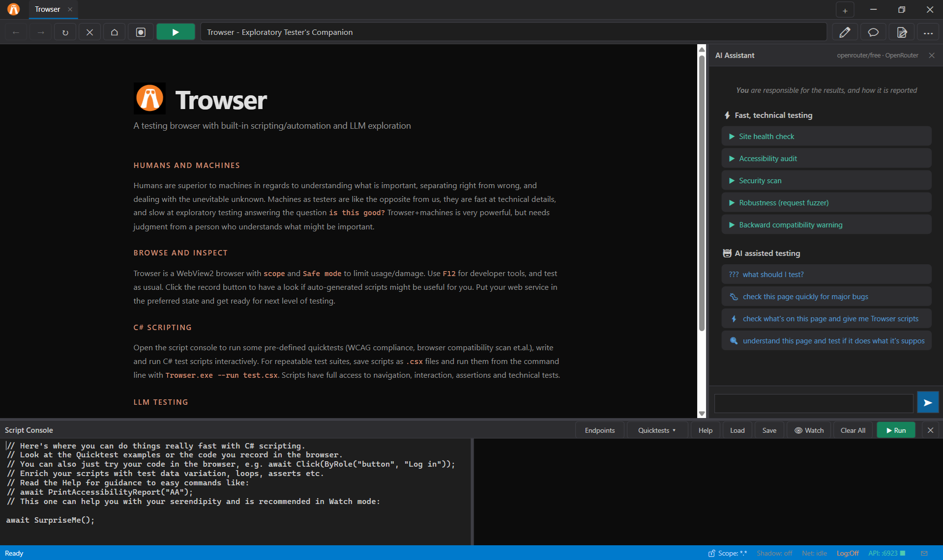The height and width of the screenshot is (560, 943).
Task: Reload the page with the refresh icon
Action: coord(65,32)
